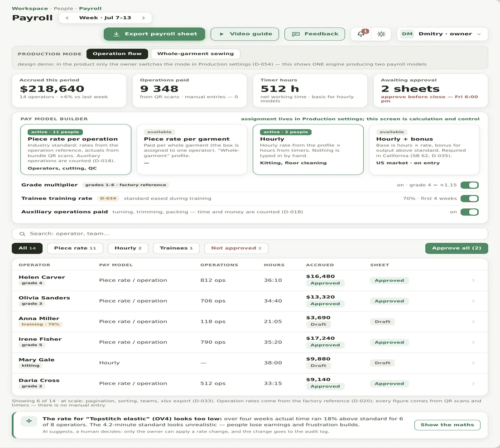Click the AI sparkle suggestion icon
The height and width of the screenshot is (448, 500).
29,421
